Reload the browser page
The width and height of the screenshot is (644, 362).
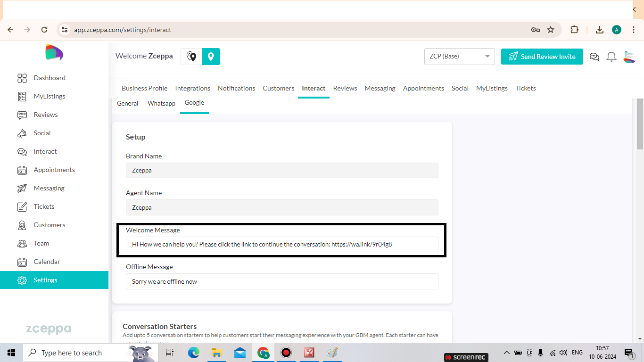(x=44, y=30)
